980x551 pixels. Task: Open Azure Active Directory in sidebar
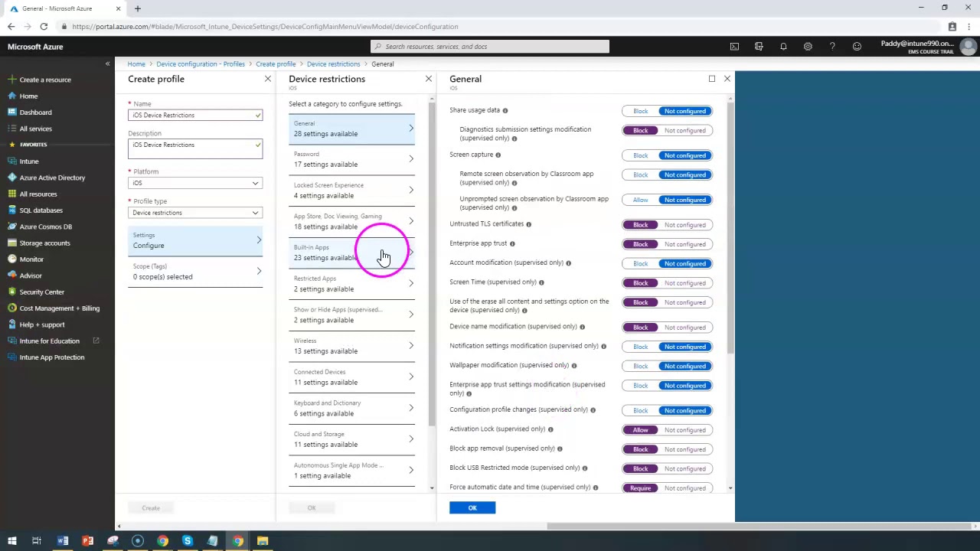[x=52, y=178]
